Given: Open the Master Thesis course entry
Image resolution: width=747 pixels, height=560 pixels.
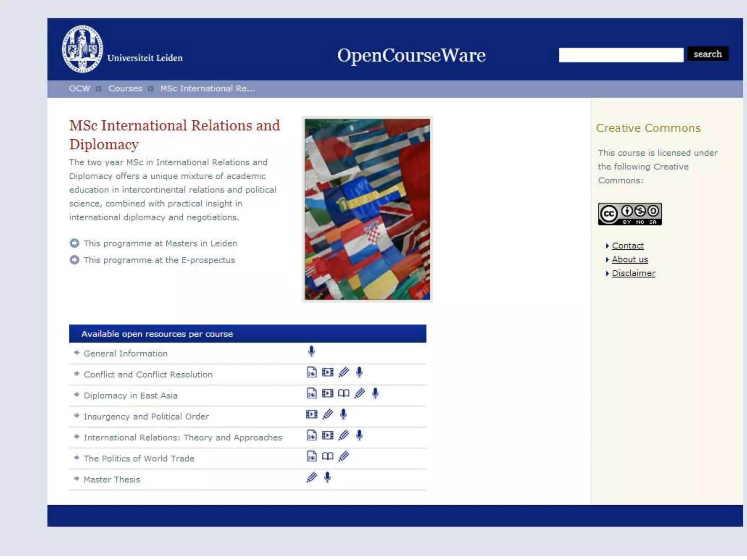Looking at the screenshot, I should point(112,480).
